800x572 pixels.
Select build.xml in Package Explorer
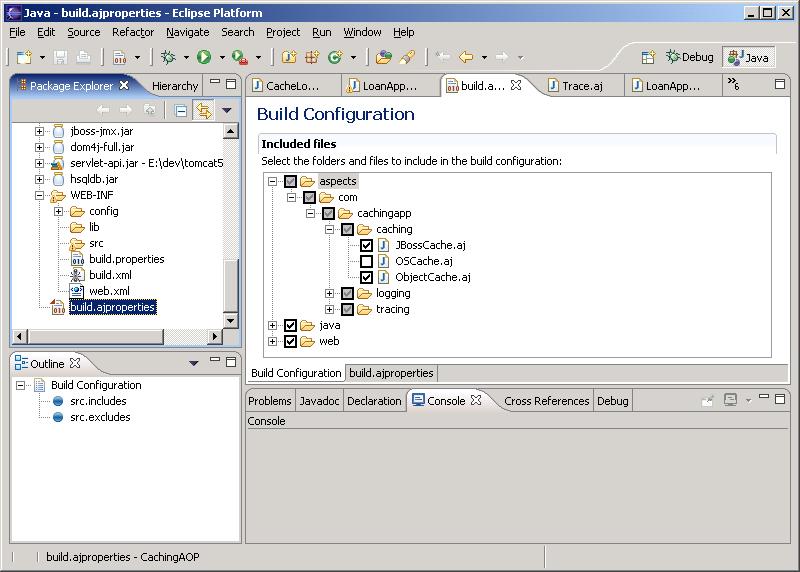pyautogui.click(x=110, y=275)
